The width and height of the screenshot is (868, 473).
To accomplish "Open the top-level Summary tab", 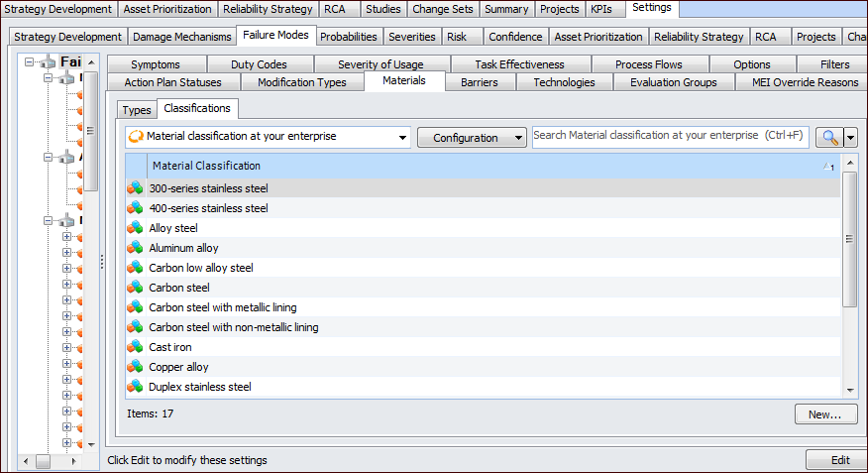I will point(506,9).
